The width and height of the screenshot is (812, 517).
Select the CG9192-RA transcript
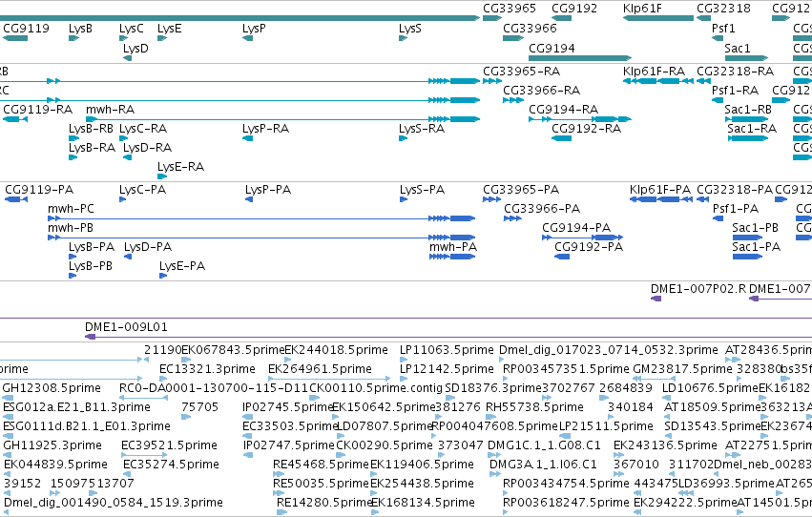click(561, 138)
